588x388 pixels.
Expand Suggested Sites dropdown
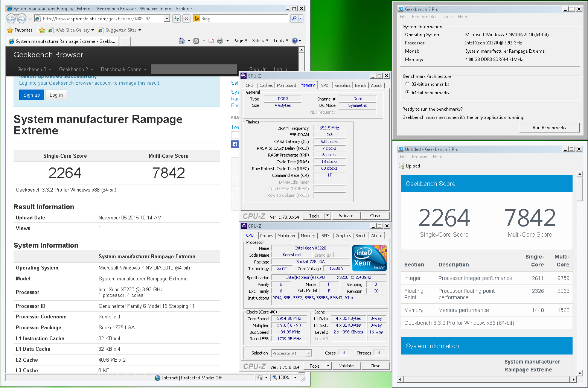coord(140,30)
